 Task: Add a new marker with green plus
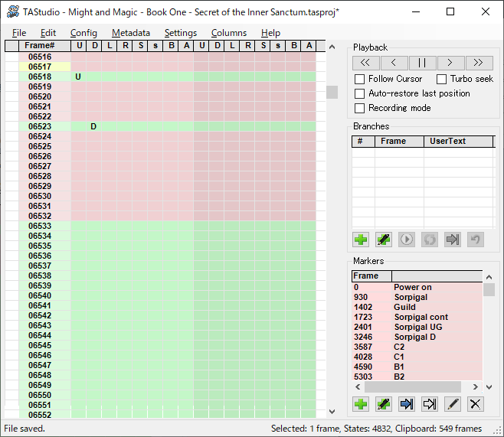[361, 404]
